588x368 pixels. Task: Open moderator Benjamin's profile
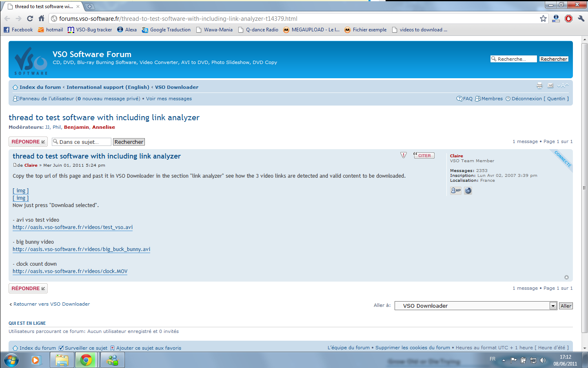pyautogui.click(x=76, y=127)
